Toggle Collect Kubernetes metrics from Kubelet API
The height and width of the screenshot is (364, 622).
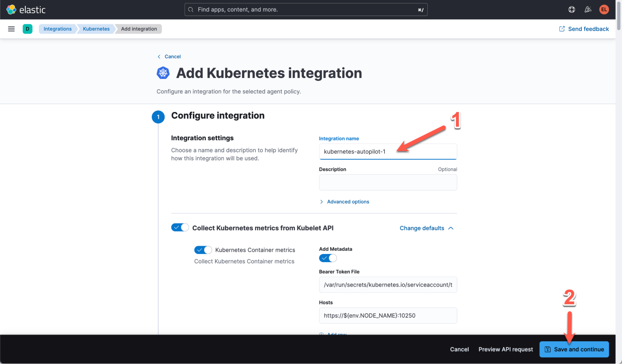click(180, 228)
